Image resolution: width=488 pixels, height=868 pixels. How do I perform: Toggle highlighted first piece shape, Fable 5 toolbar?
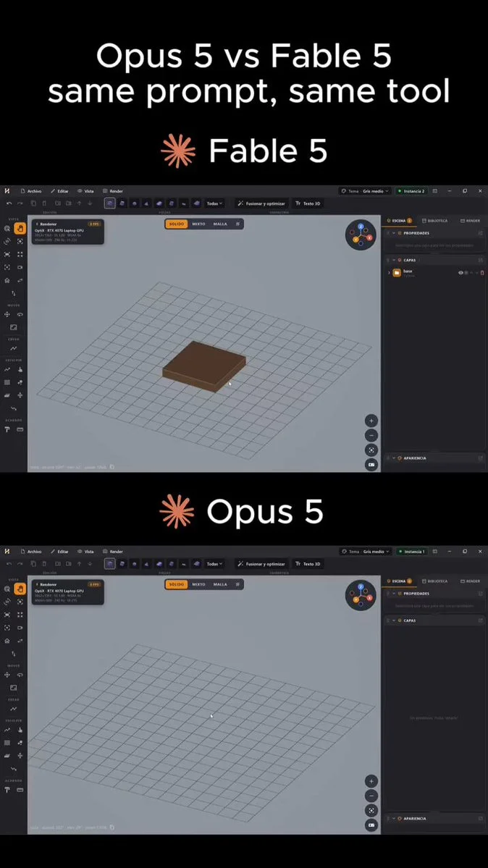[x=109, y=203]
